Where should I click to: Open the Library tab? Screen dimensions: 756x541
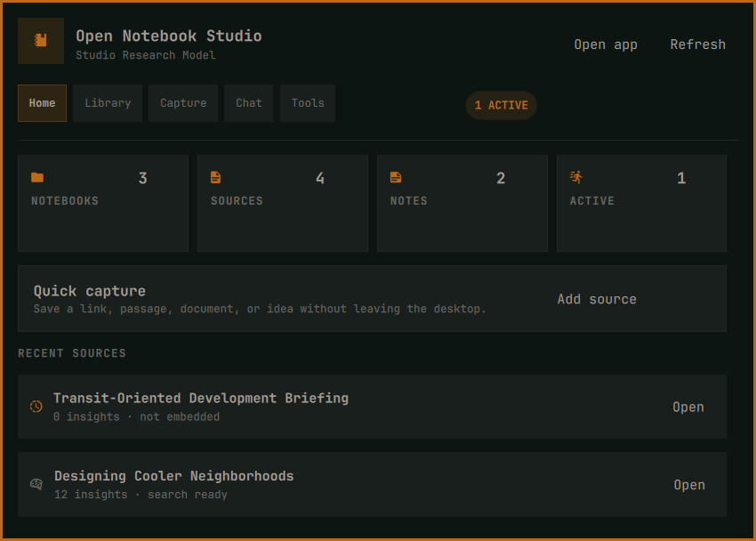(x=108, y=103)
